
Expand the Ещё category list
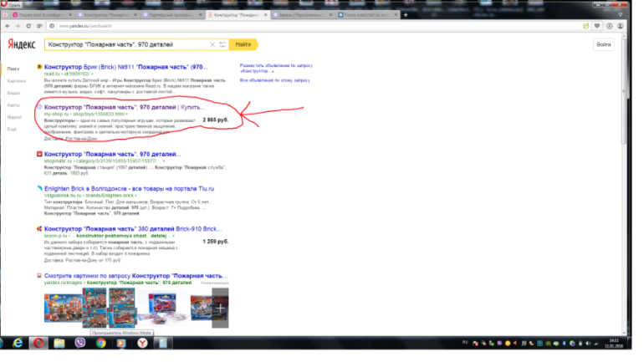12,129
